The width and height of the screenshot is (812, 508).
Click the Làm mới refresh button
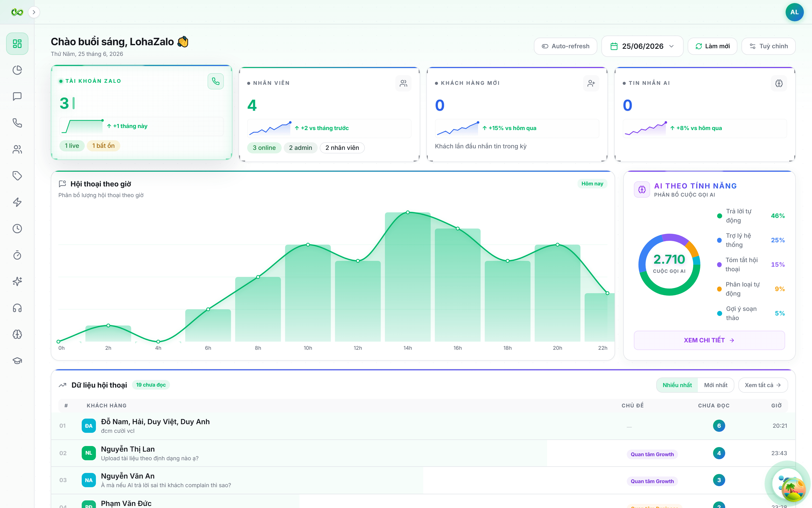(x=712, y=46)
